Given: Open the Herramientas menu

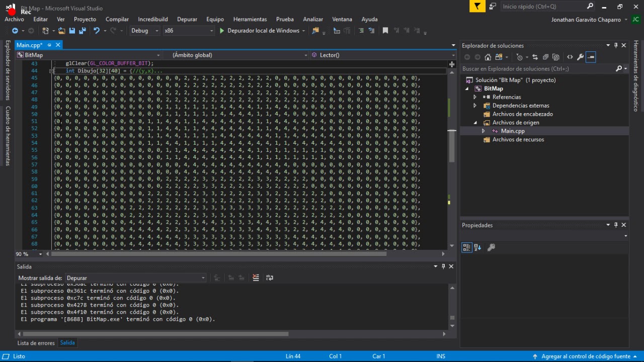Looking at the screenshot, I should [250, 19].
